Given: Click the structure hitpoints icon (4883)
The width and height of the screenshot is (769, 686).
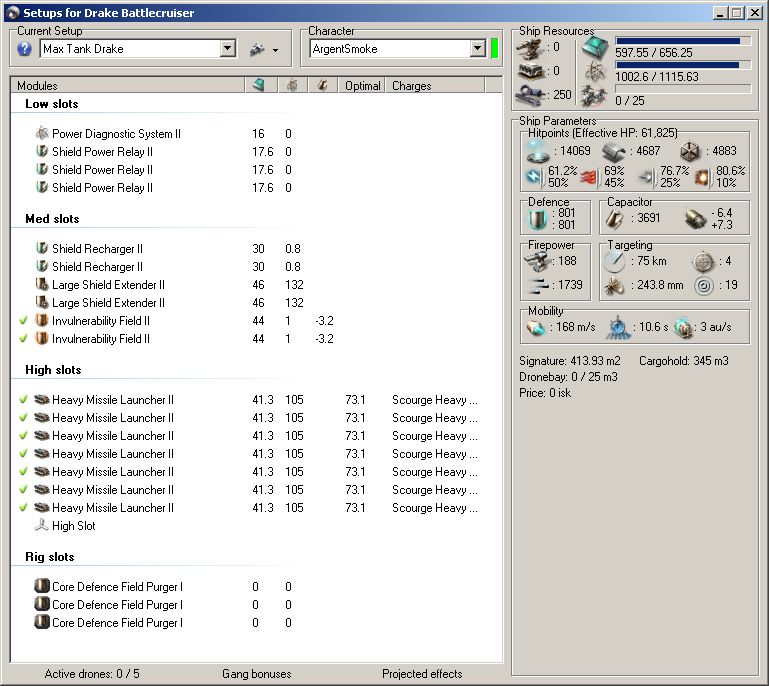Looking at the screenshot, I should (x=691, y=151).
